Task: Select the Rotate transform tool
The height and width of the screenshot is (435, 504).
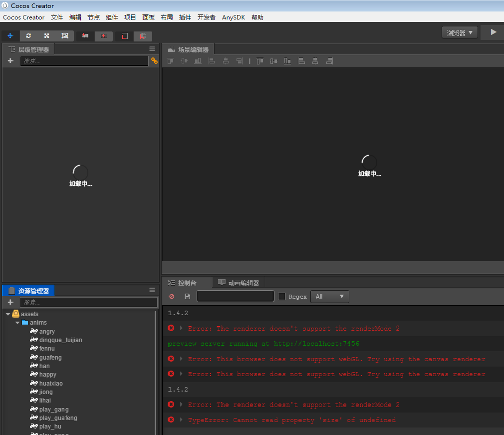Action: pyautogui.click(x=28, y=36)
